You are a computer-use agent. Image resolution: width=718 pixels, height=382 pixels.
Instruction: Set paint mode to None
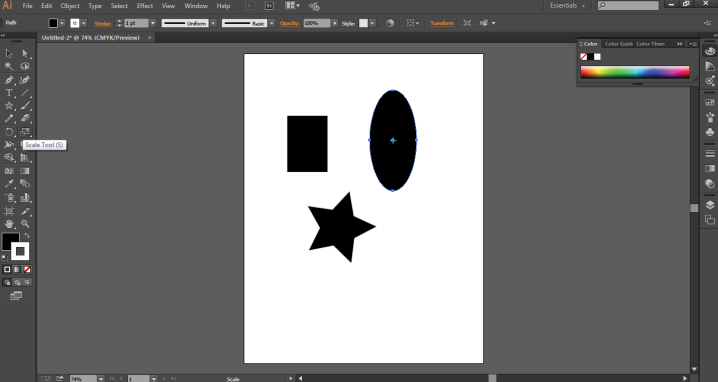pos(27,269)
